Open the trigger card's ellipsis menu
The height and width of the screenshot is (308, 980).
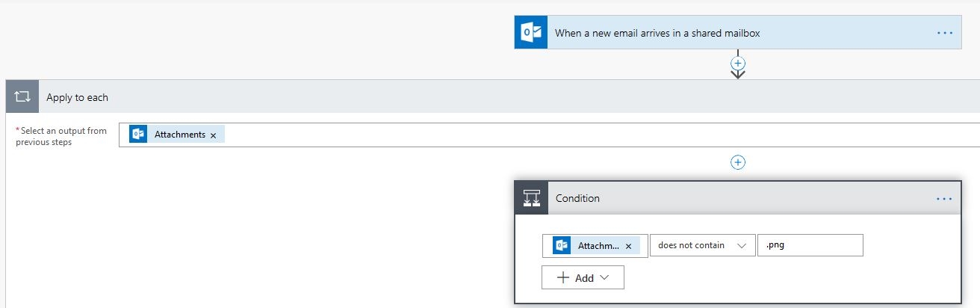coord(945,34)
